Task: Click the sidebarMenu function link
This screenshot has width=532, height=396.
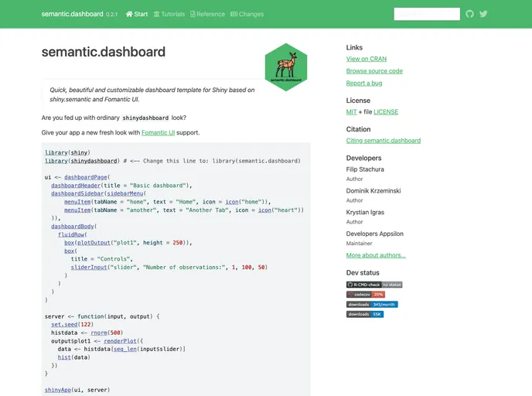Action: point(125,193)
